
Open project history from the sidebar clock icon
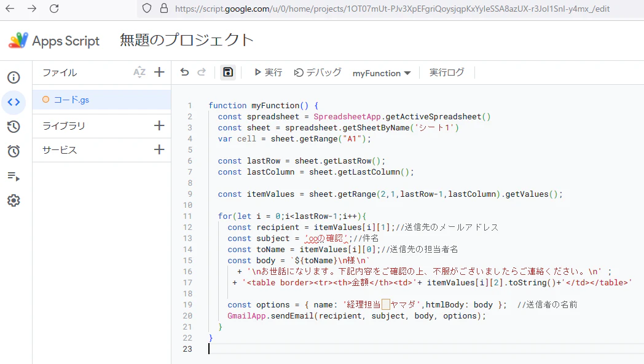(x=14, y=127)
